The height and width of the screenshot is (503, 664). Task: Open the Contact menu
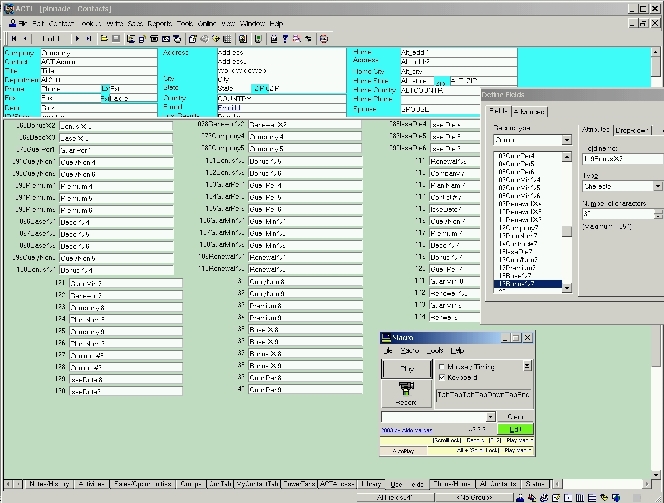click(61, 24)
